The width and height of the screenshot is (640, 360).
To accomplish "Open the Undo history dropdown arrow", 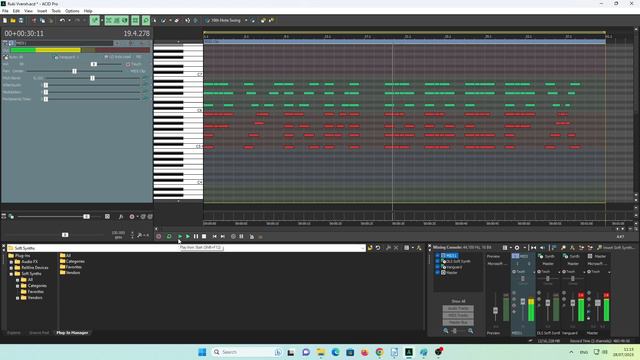I will click(69, 20).
